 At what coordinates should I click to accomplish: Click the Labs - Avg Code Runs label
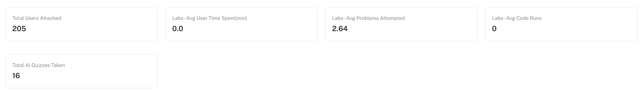pyautogui.click(x=517, y=18)
